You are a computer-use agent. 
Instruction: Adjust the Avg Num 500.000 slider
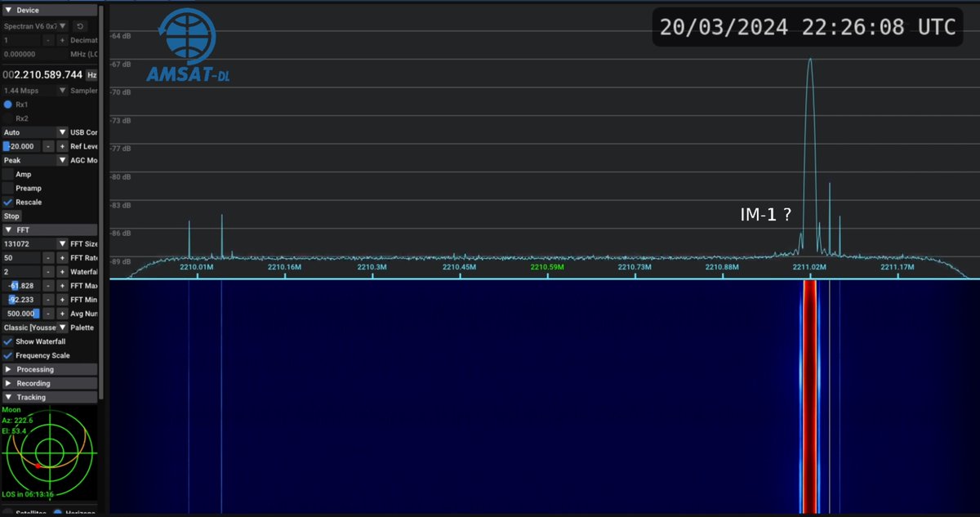click(x=21, y=314)
